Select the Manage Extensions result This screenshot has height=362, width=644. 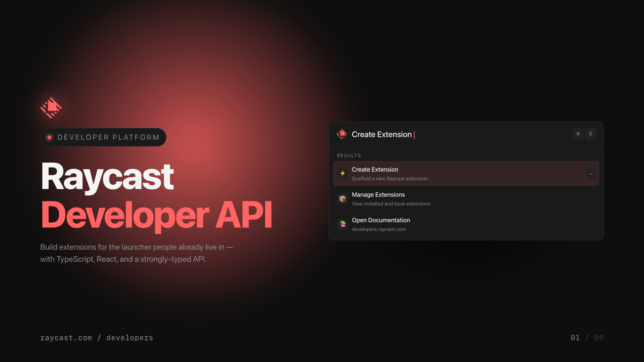point(466,199)
